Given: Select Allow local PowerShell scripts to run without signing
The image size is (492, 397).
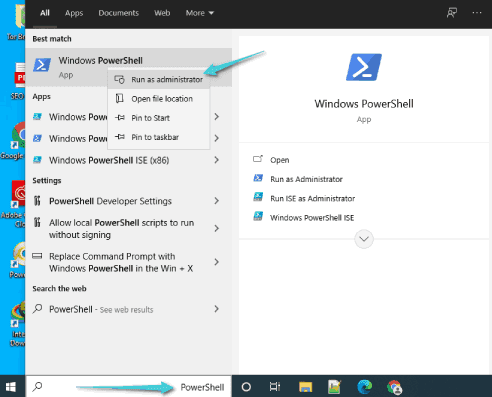Looking at the screenshot, I should tap(128, 228).
